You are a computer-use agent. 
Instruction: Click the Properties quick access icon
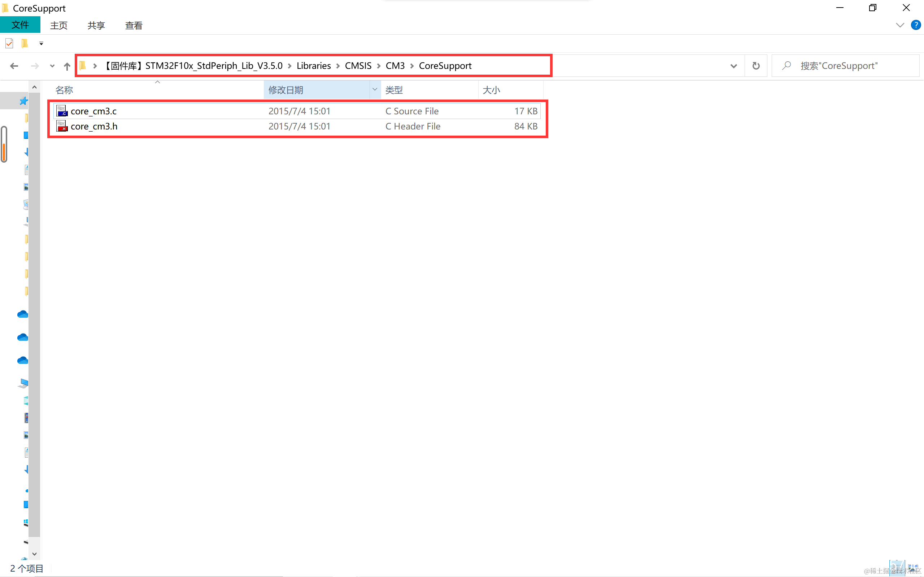pos(9,44)
